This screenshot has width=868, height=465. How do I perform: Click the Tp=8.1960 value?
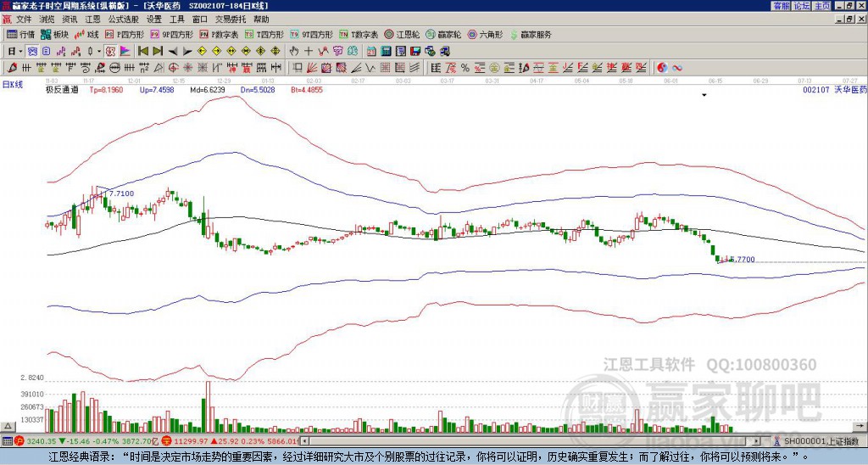coord(106,89)
